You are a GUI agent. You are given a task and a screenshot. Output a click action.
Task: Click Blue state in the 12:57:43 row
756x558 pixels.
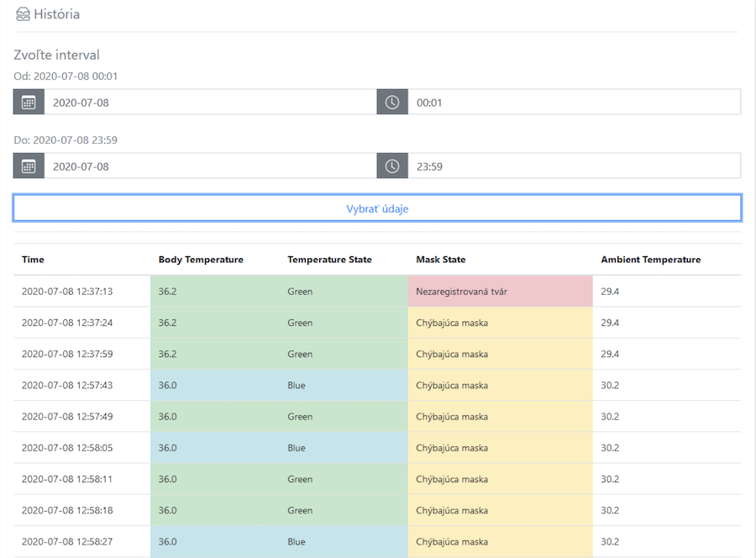[296, 386]
